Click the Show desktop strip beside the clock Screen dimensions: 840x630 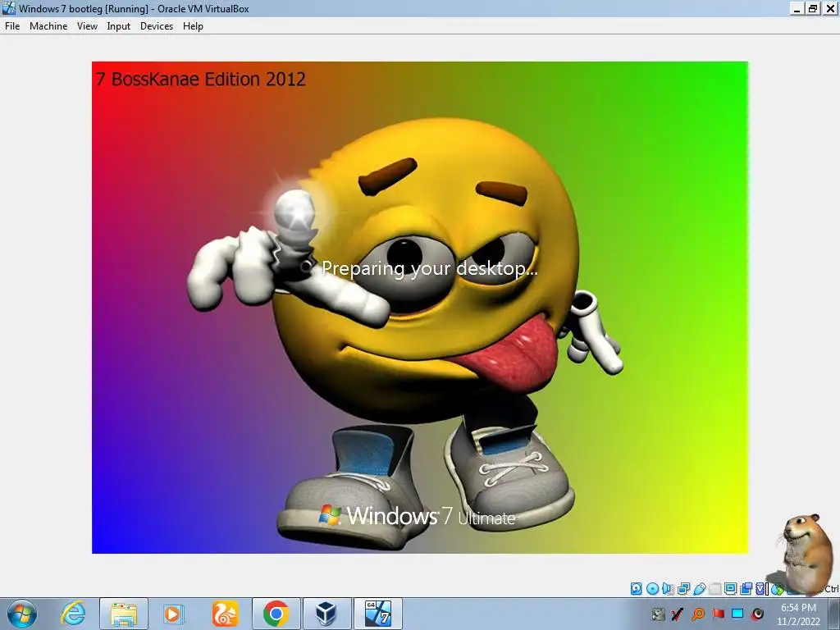pos(833,614)
